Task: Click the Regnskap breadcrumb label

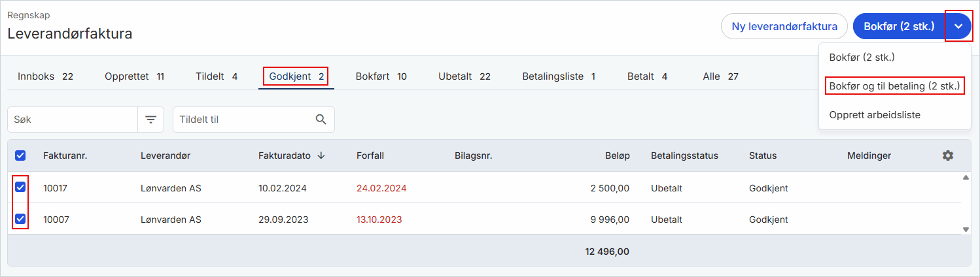Action: click(x=28, y=14)
